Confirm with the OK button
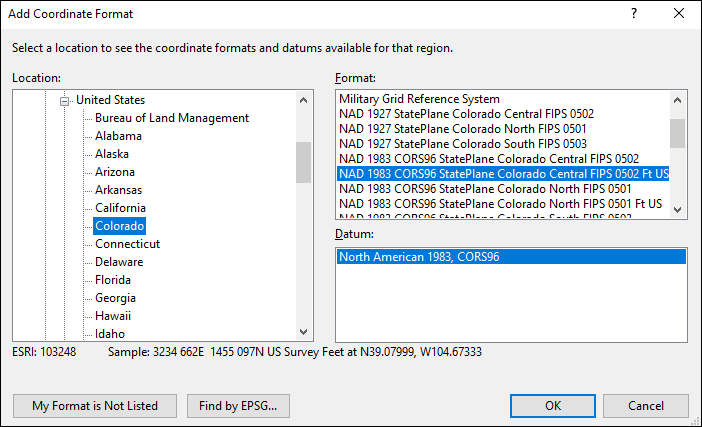This screenshot has width=702, height=427. click(553, 406)
